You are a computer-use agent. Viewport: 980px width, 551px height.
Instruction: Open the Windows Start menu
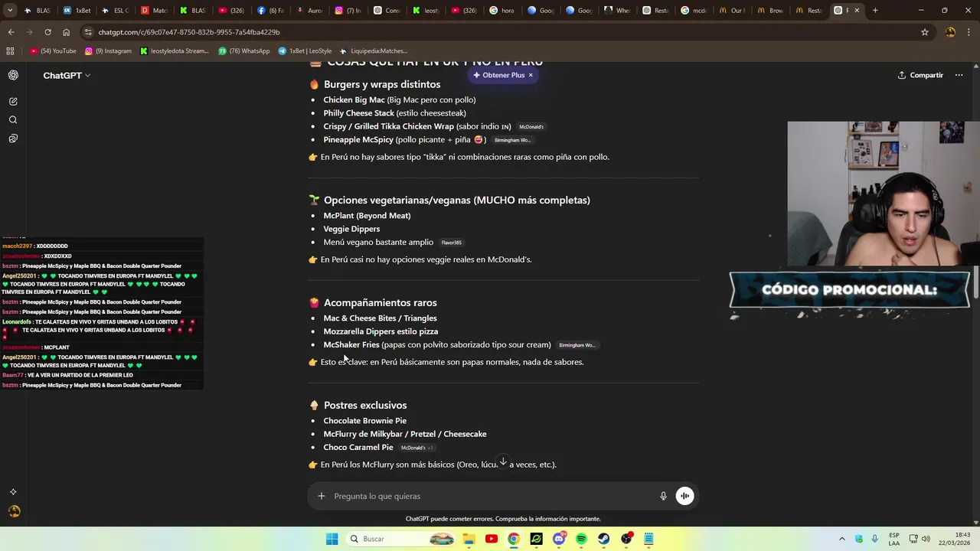pyautogui.click(x=332, y=539)
